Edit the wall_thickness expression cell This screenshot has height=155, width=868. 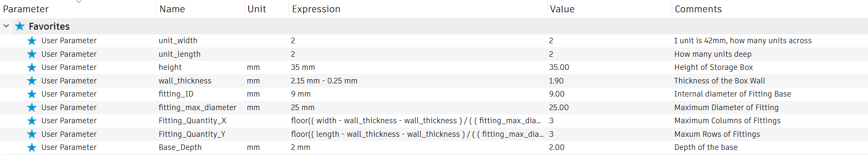click(418, 81)
